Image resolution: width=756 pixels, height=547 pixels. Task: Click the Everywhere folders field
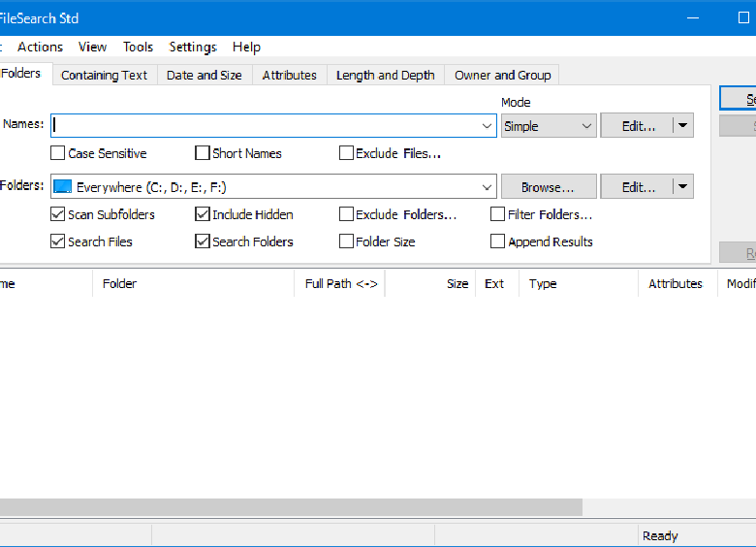(273, 186)
